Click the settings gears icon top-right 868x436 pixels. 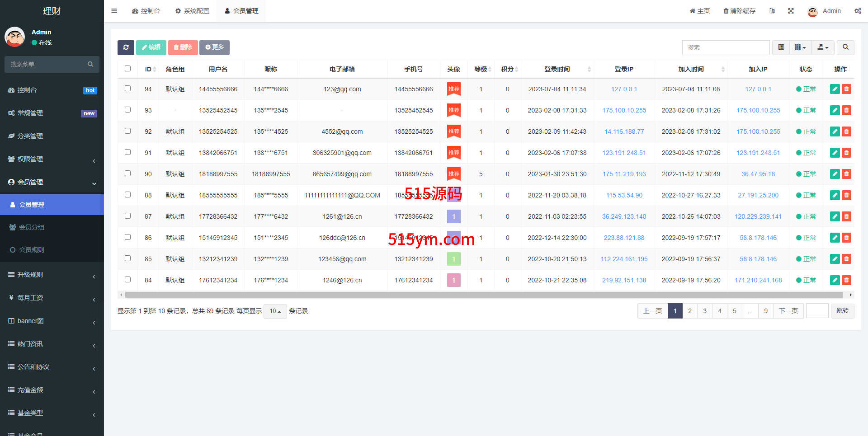[x=858, y=11]
